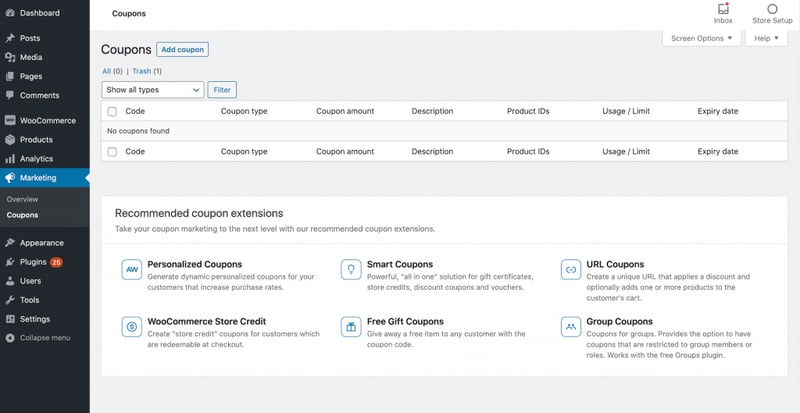Click the Plugins update count badge
The image size is (800, 413).
[x=56, y=262]
